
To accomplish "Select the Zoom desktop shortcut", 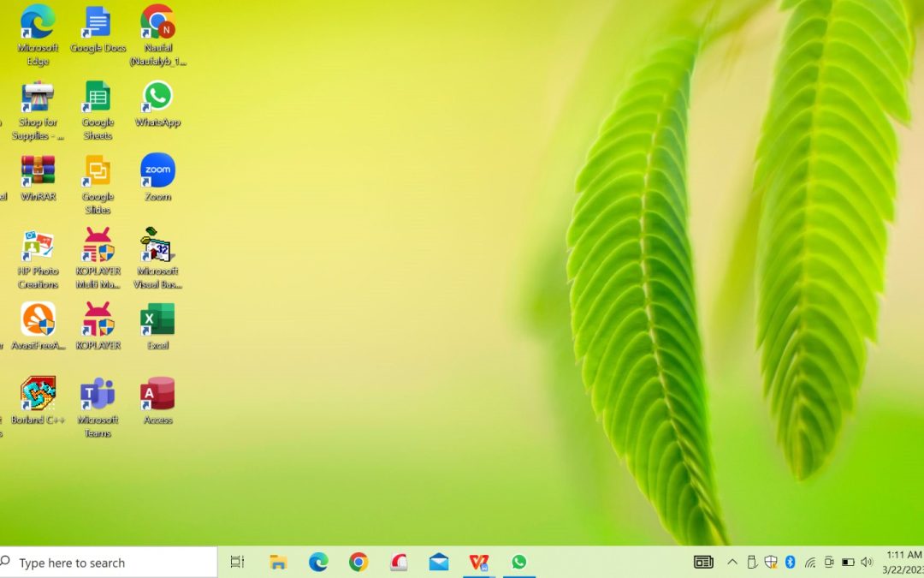I will pyautogui.click(x=158, y=178).
